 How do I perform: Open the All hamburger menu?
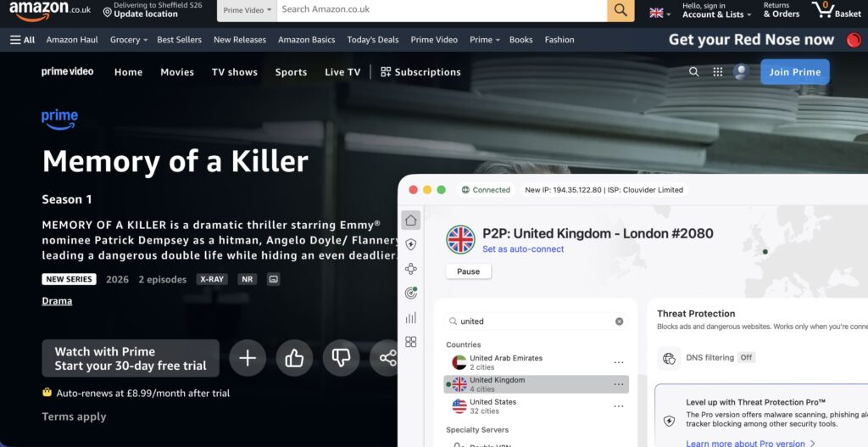22,40
